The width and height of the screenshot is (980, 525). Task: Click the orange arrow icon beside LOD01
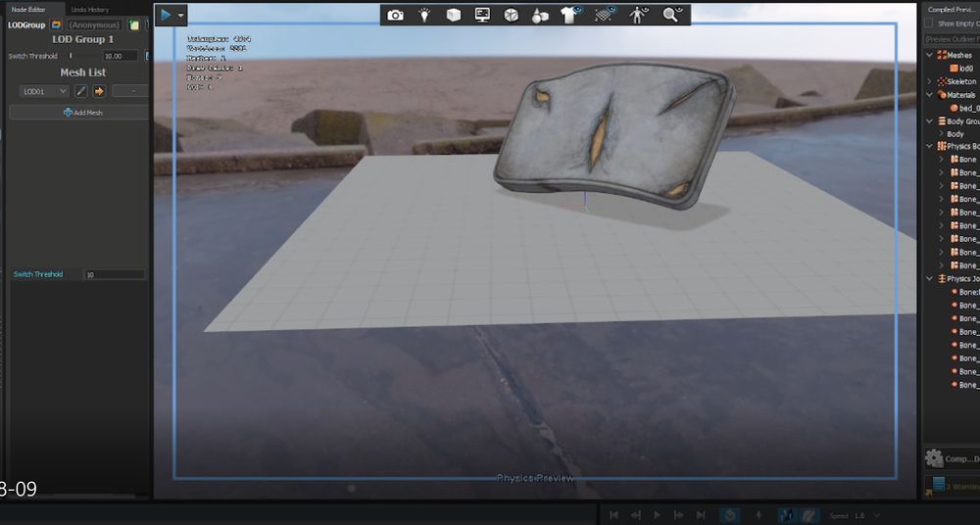[99, 91]
